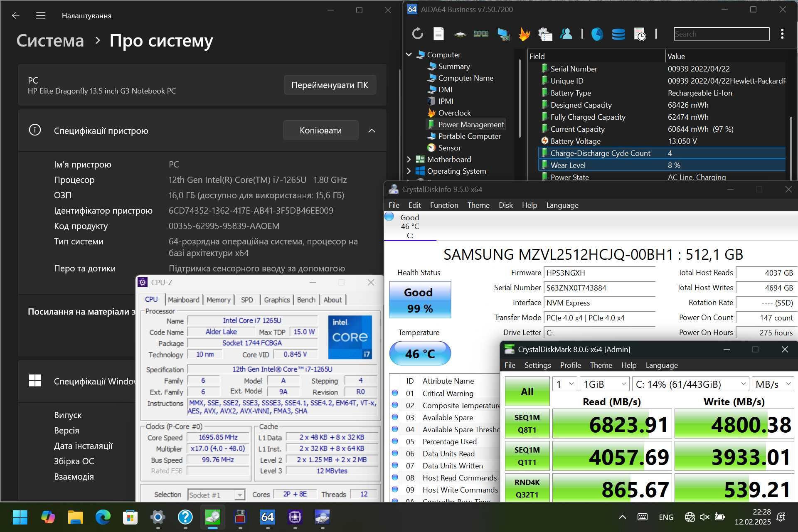Open Function menu in CrystalDiskInfo
798x532 pixels.
tap(444, 205)
